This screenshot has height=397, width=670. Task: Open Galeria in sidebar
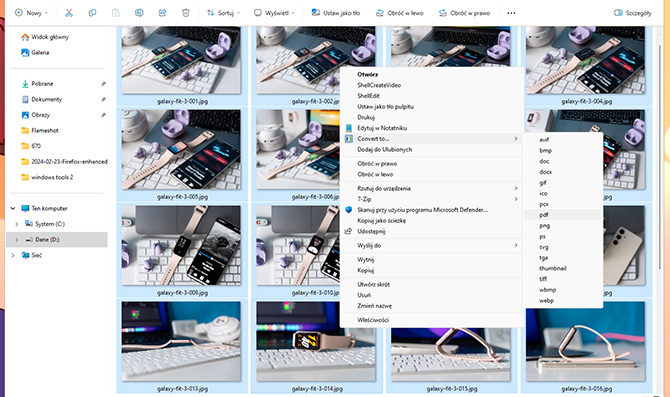click(35, 53)
